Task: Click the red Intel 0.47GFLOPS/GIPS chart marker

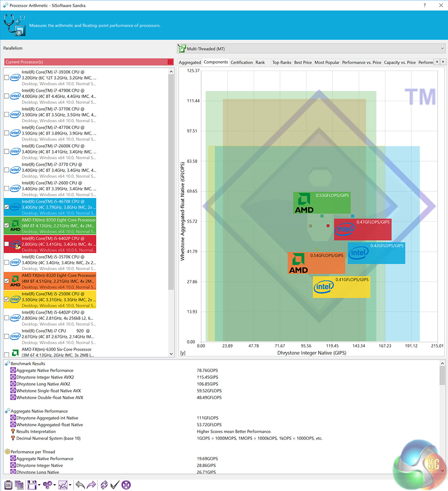Action: tap(362, 229)
